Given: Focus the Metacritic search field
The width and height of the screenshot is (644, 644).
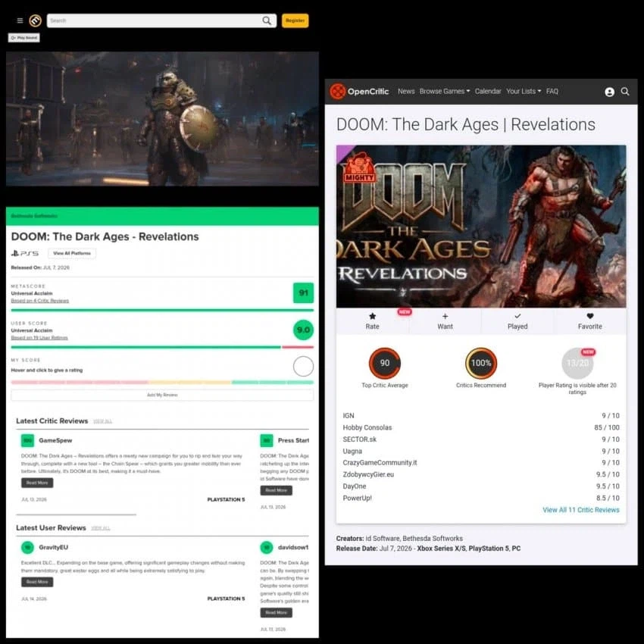Looking at the screenshot, I should pos(161,20).
